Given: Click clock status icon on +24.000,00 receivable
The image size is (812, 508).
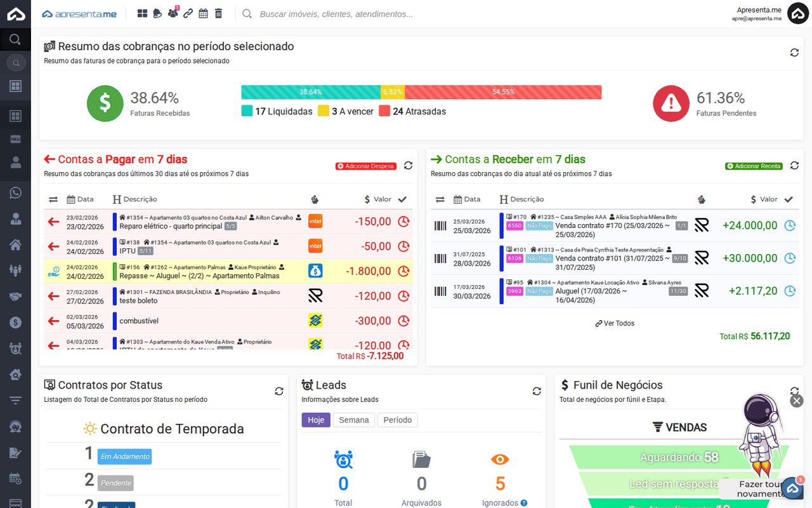Looking at the screenshot, I should coord(790,225).
